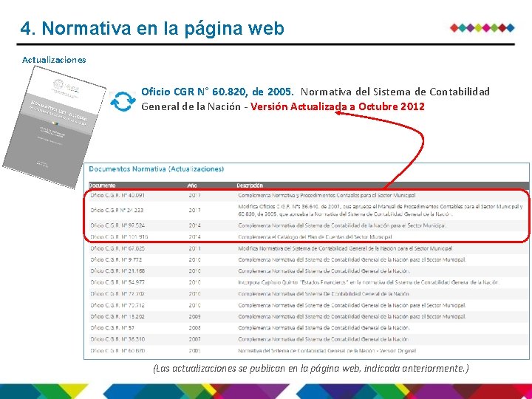The height and width of the screenshot is (399, 532).
Task: Open Oficio C.G.R. N° 57
Action: tap(112, 328)
